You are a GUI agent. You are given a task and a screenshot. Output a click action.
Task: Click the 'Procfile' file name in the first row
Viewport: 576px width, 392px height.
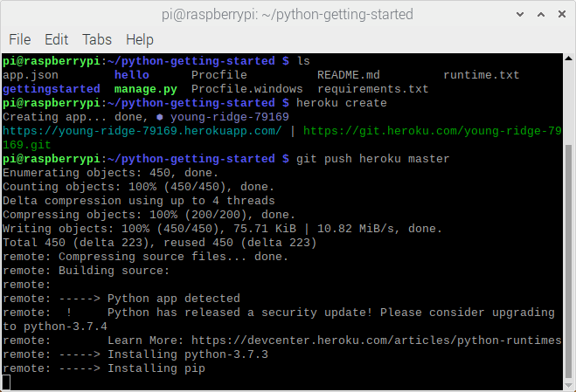(219, 75)
